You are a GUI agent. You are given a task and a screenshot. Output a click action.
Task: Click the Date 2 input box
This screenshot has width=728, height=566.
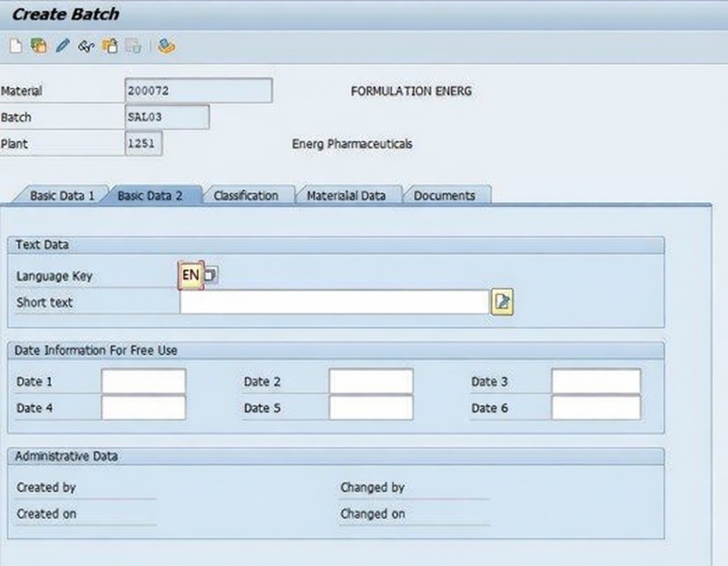pos(371,382)
